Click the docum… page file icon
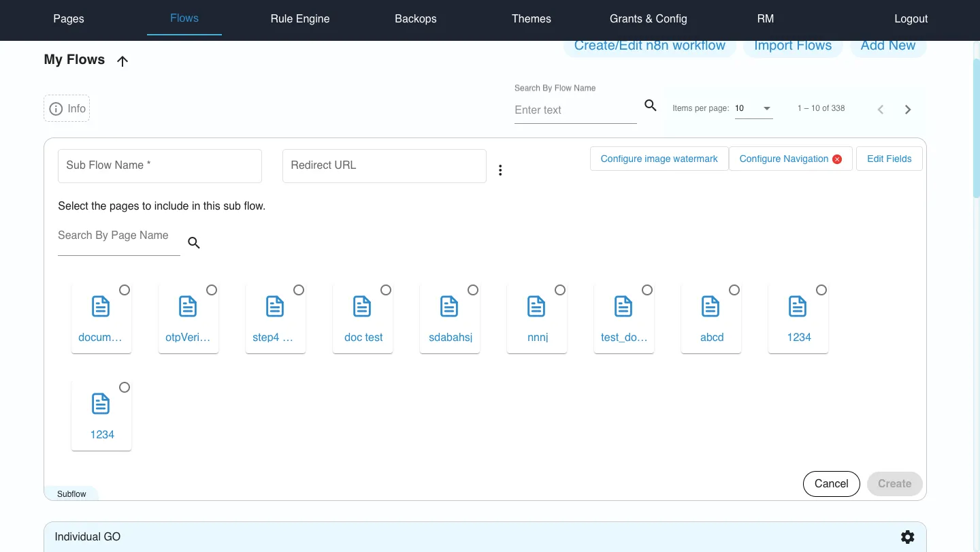 point(101,306)
